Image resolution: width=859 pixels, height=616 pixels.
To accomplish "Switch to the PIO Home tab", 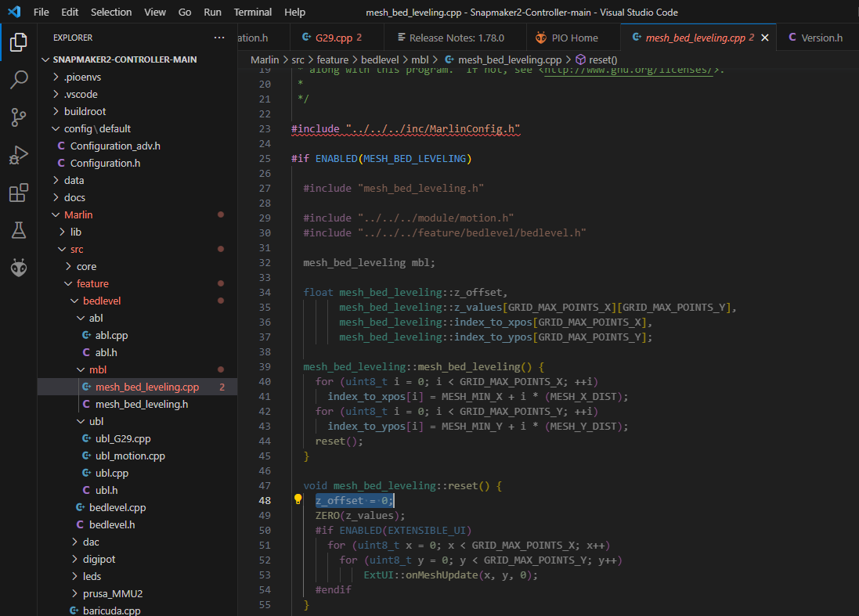I will (x=572, y=38).
